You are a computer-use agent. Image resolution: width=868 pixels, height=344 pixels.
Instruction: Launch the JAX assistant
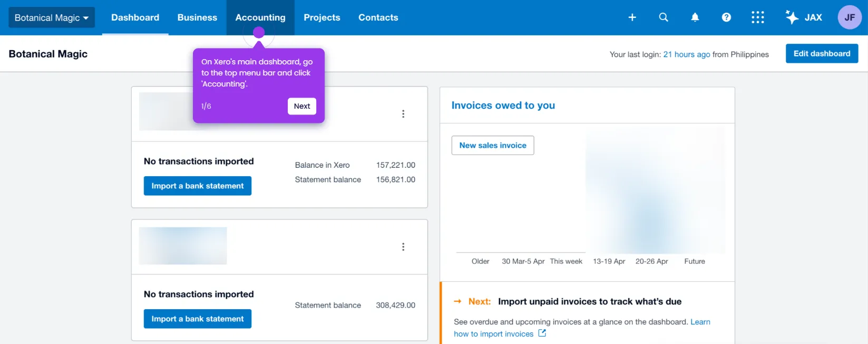click(804, 17)
